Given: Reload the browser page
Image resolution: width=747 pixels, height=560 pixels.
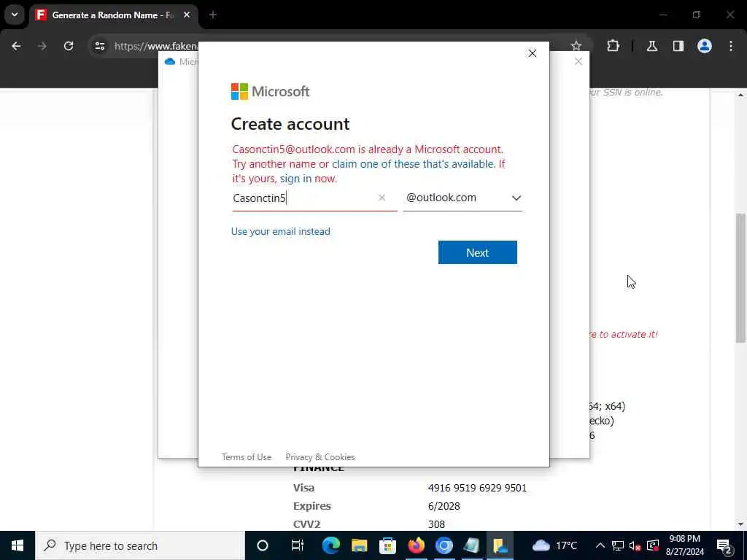Looking at the screenshot, I should click(69, 46).
